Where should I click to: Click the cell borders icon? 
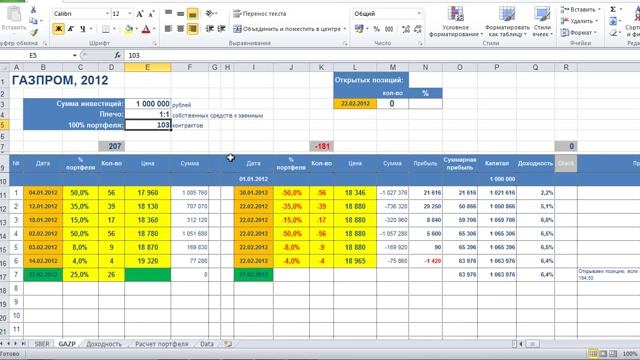tap(106, 29)
